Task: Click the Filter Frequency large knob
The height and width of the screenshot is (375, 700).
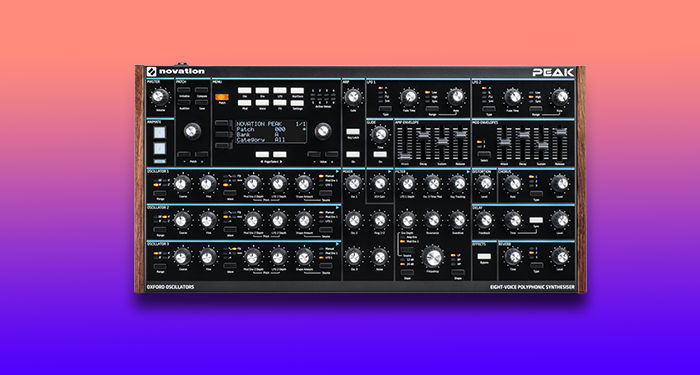Action: point(433,258)
